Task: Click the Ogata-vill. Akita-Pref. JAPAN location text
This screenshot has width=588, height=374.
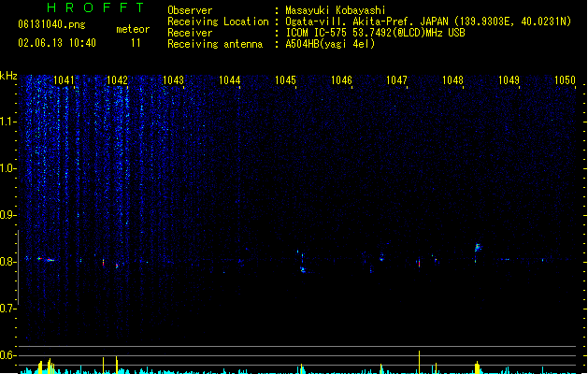Action: tap(428, 22)
